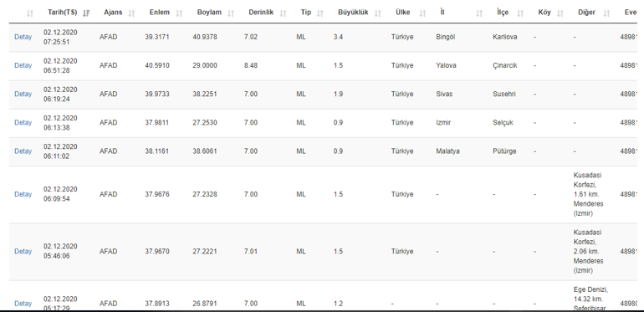Open Detay link for Bingöl Karliova earthquake

tap(23, 37)
